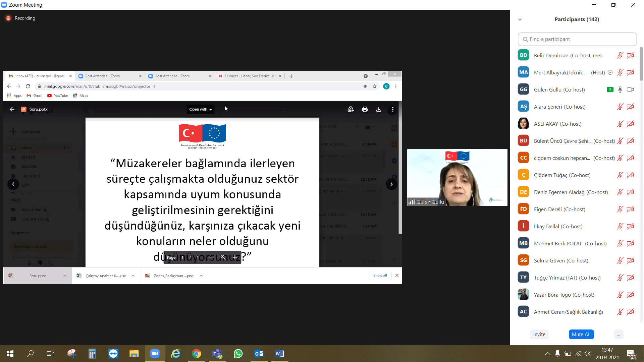Switch to the second Post Attendee - Zoom tab
Image resolution: width=644 pixels, height=362 pixels.
179,76
